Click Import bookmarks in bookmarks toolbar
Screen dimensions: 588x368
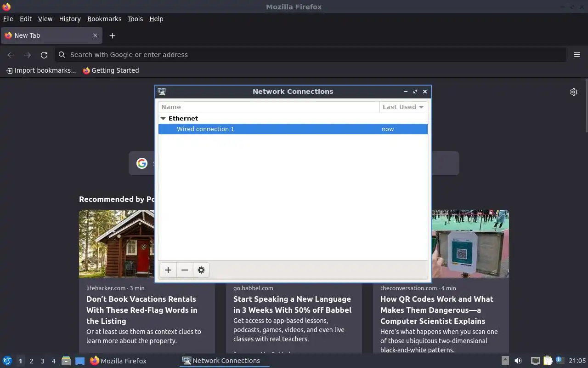(x=41, y=70)
